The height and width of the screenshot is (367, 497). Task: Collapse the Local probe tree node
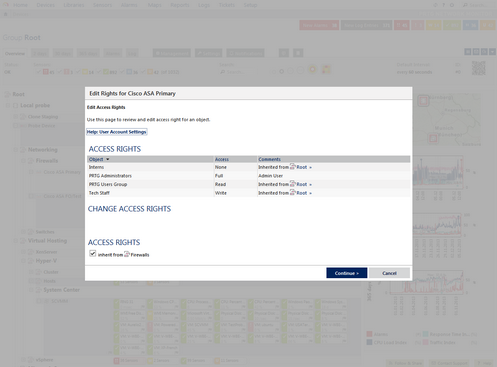pos(8,105)
